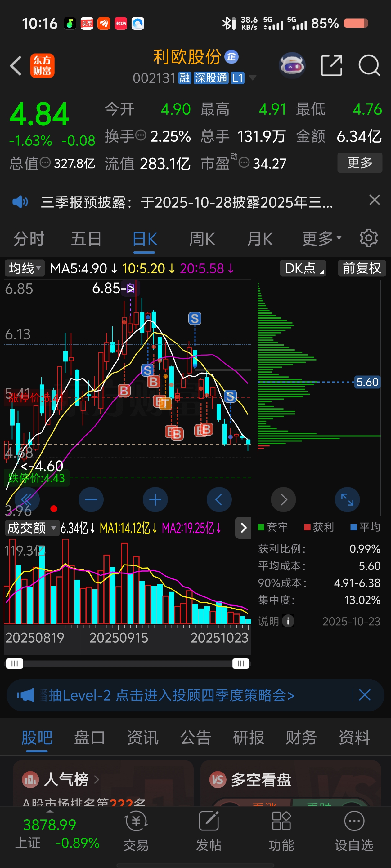
Task: Open the 均线 indicator dropdown
Action: (25, 268)
